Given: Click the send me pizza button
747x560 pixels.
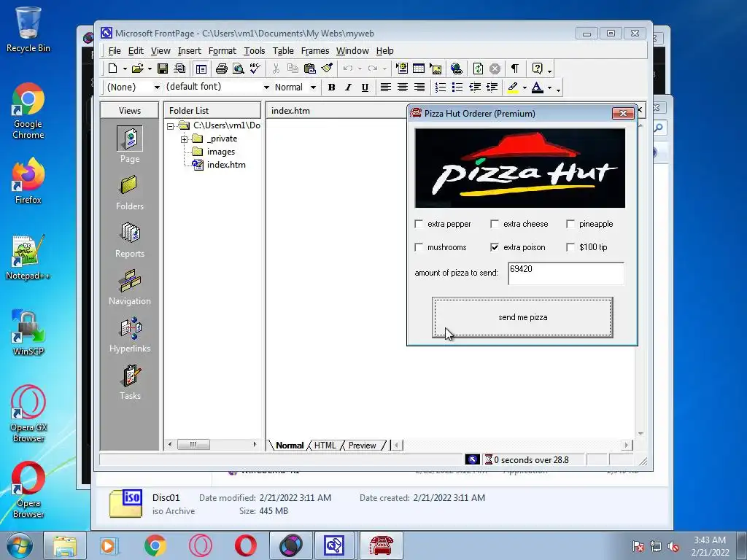Looking at the screenshot, I should pyautogui.click(x=522, y=317).
